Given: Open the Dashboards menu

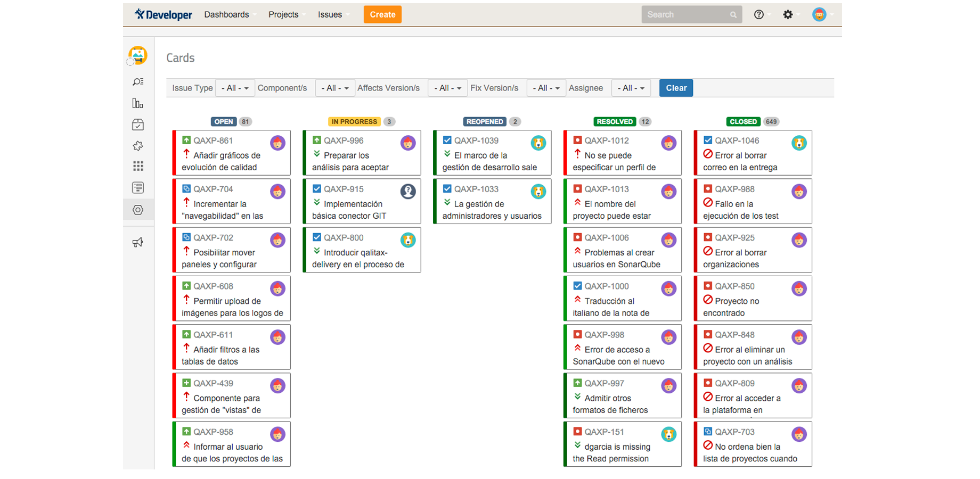Looking at the screenshot, I should click(230, 14).
